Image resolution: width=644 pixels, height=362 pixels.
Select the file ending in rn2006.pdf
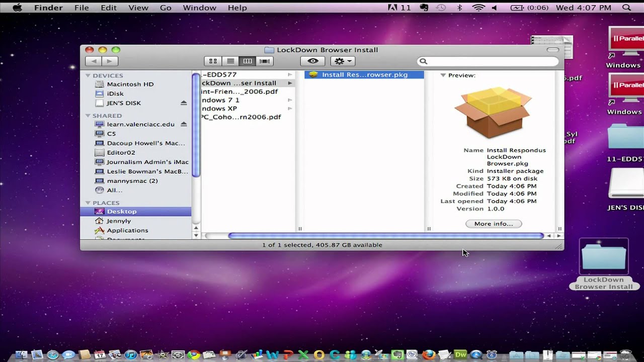click(248, 117)
